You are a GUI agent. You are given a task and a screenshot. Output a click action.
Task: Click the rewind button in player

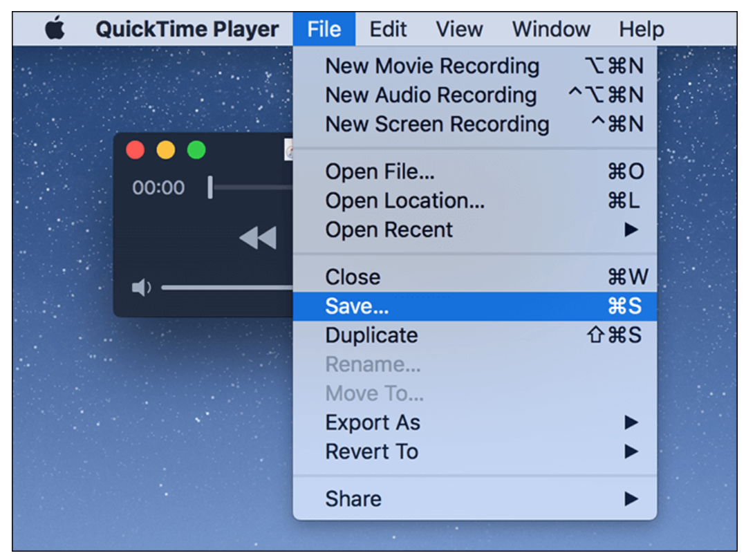[258, 237]
